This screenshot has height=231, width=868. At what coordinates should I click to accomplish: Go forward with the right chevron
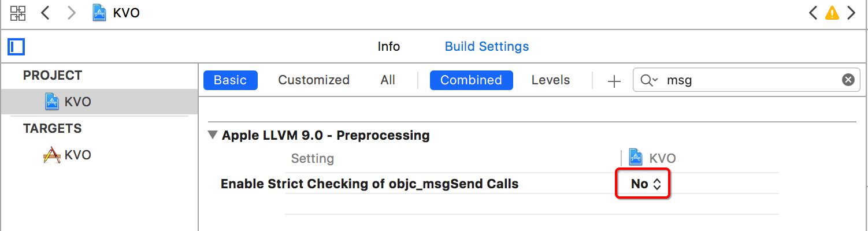coord(71,13)
